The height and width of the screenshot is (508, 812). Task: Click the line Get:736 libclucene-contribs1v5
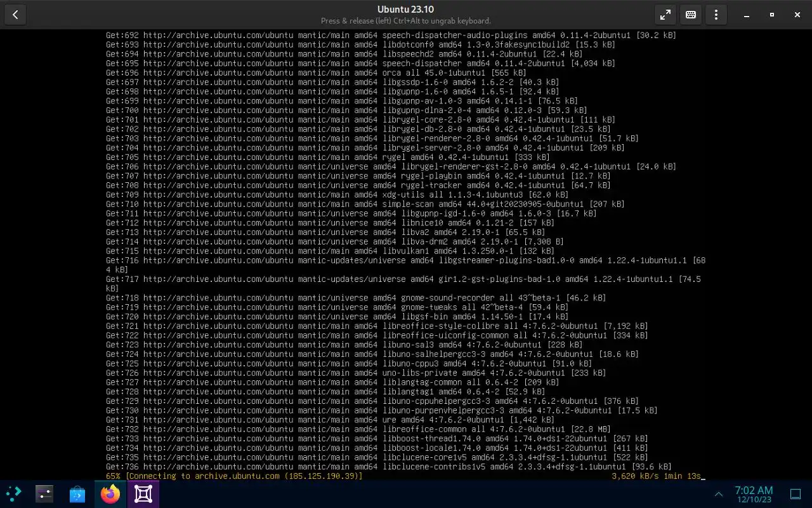389,467
